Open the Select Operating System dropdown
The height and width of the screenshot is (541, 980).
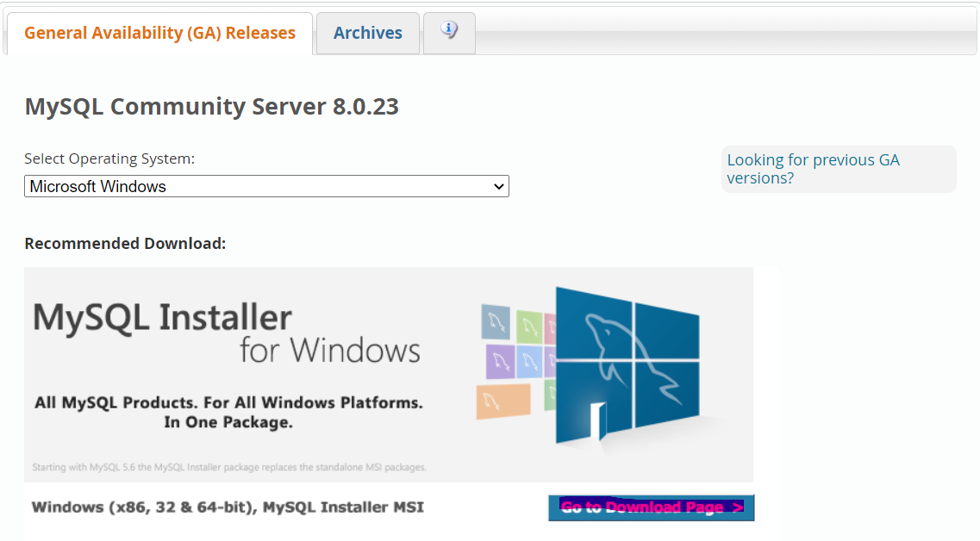pos(266,186)
